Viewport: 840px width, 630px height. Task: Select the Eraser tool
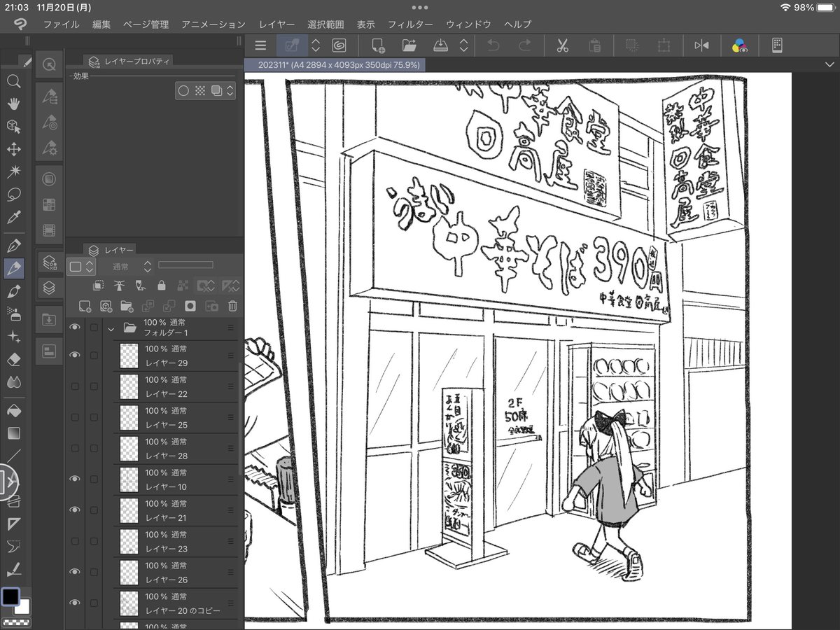point(13,359)
